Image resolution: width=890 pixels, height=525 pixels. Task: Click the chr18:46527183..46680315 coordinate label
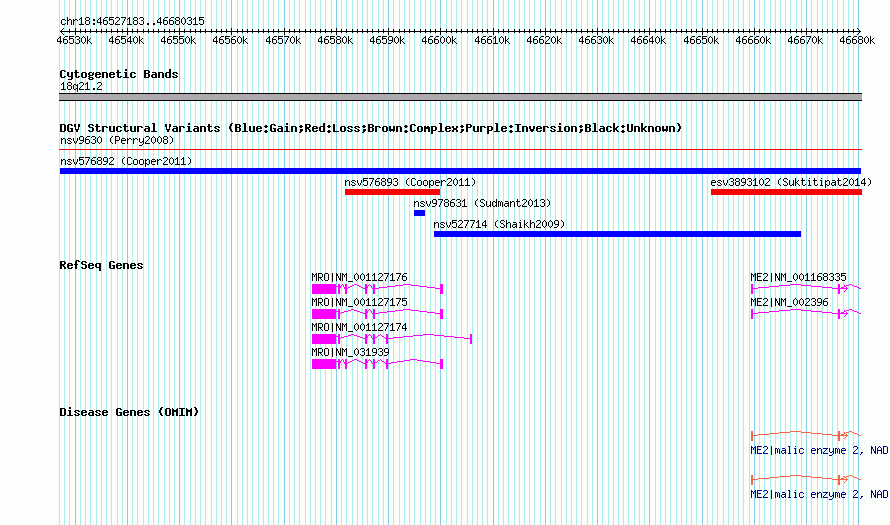point(132,21)
